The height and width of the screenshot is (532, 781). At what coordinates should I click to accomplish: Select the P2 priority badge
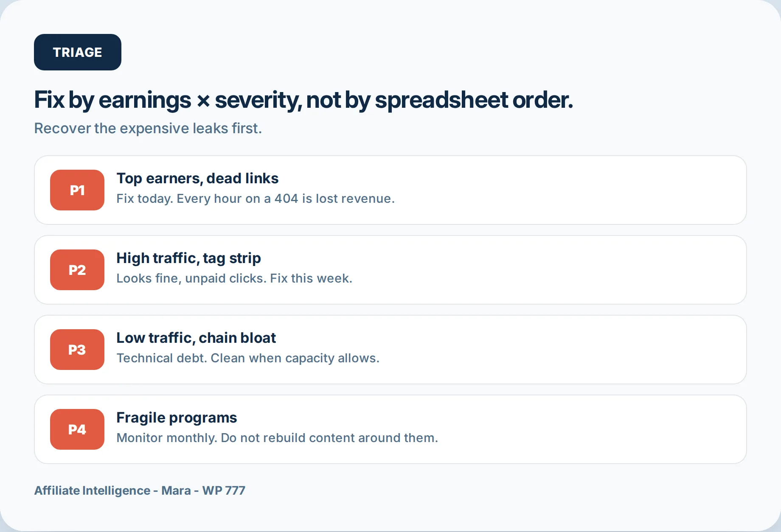pyautogui.click(x=77, y=270)
